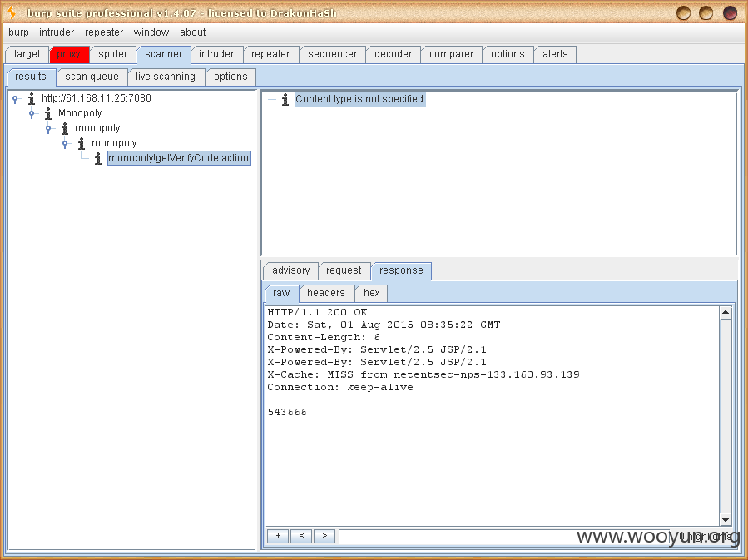The image size is (748, 560).
Task: Open the burp menu
Action: 18,32
